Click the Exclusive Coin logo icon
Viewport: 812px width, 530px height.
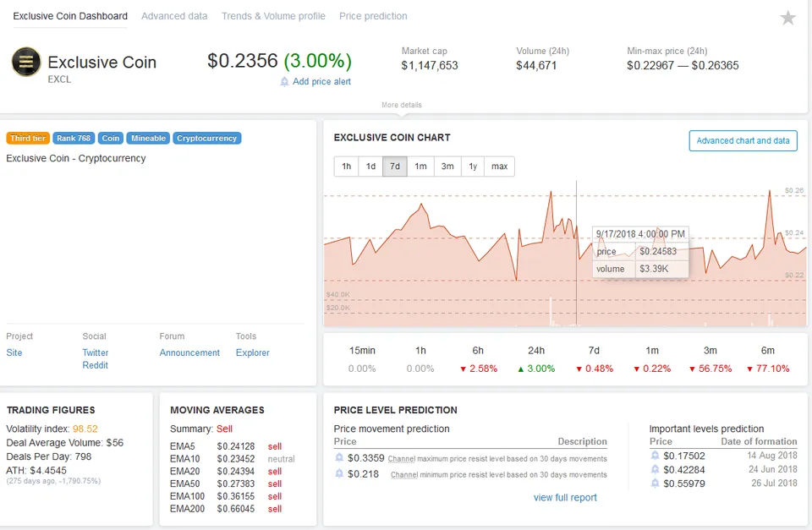[26, 62]
